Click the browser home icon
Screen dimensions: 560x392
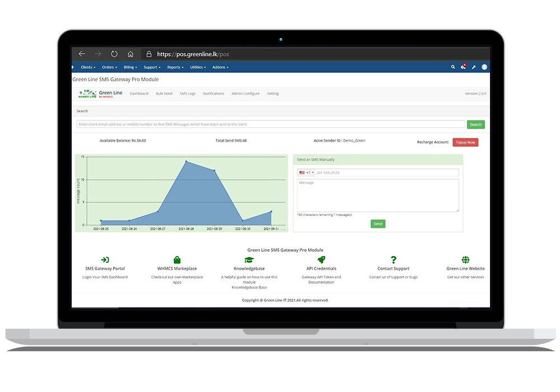pyautogui.click(x=130, y=54)
